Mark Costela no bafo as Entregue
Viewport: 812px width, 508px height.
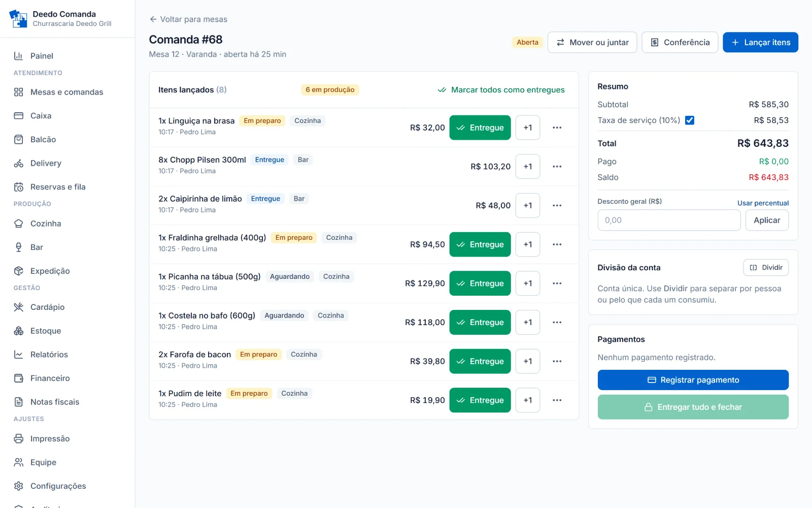[x=480, y=323]
